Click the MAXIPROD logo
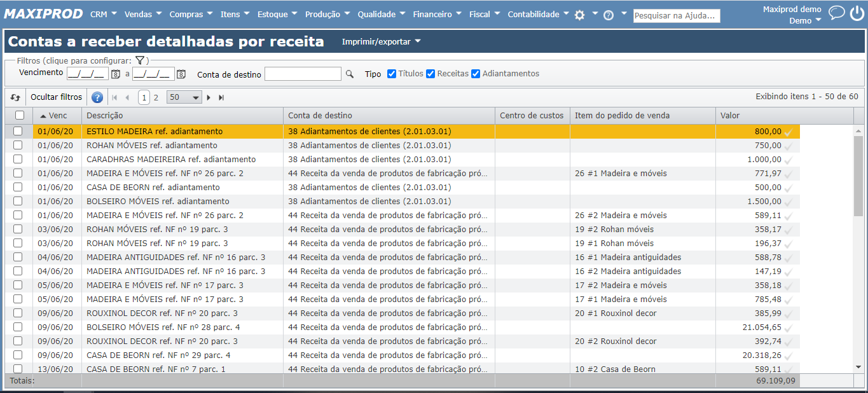 tap(45, 14)
